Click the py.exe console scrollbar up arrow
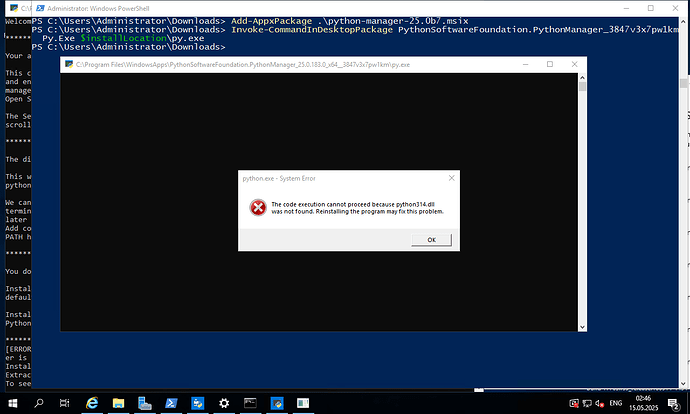 point(582,78)
